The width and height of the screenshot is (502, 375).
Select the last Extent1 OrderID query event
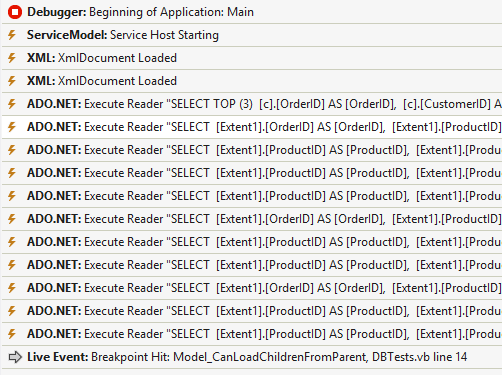[x=252, y=288]
